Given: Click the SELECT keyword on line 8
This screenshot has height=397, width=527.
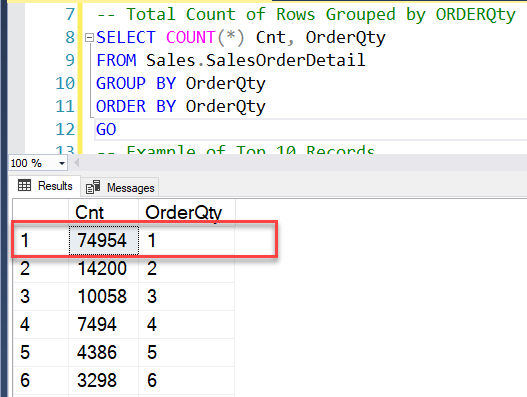Looking at the screenshot, I should click(126, 37).
